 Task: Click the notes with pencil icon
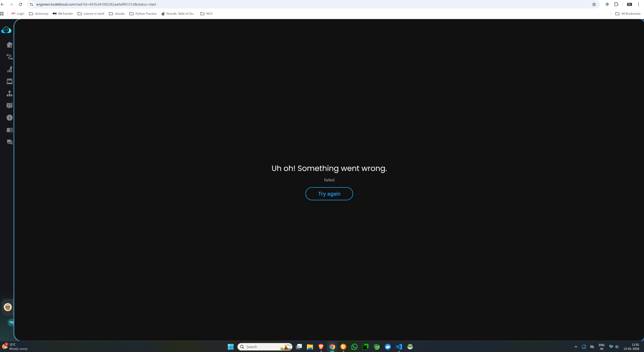pyautogui.click(x=9, y=105)
